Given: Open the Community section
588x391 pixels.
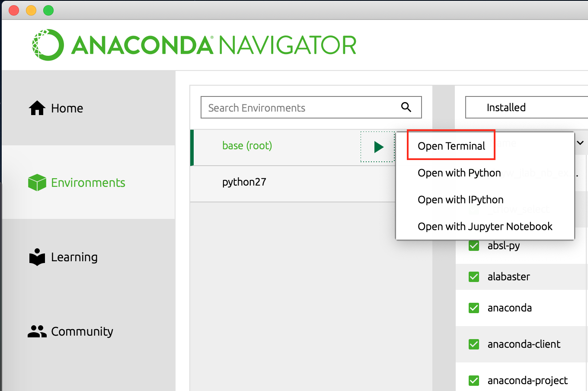Looking at the screenshot, I should [82, 331].
